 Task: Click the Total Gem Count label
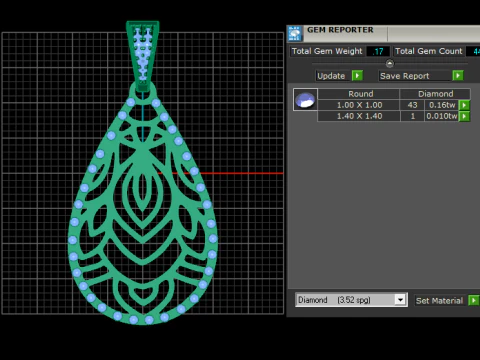[x=429, y=51]
